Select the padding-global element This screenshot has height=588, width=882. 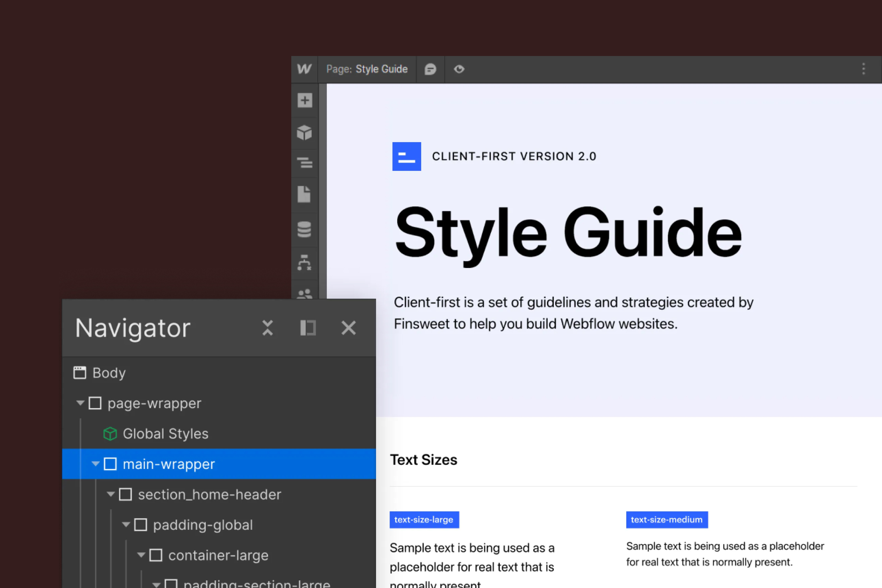tap(219, 525)
